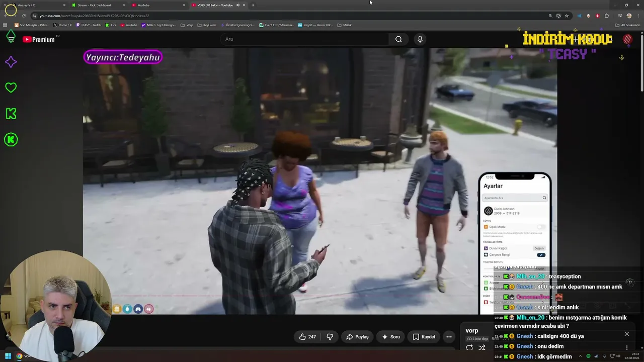Open a new browser tab
Screen dimensions: 644x362
[x=253, y=5]
